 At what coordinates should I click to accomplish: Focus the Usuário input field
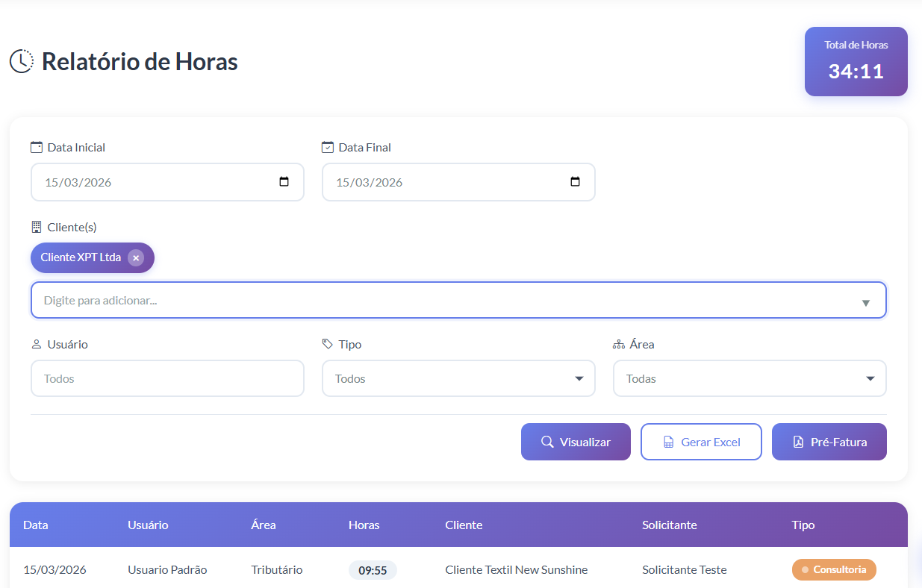tap(167, 378)
